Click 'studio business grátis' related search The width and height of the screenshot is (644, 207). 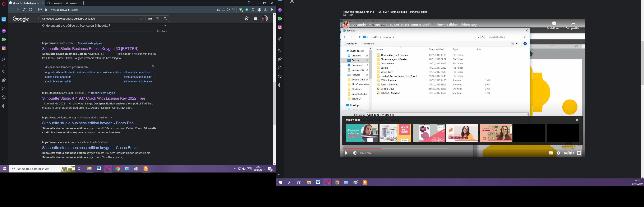coord(58,81)
